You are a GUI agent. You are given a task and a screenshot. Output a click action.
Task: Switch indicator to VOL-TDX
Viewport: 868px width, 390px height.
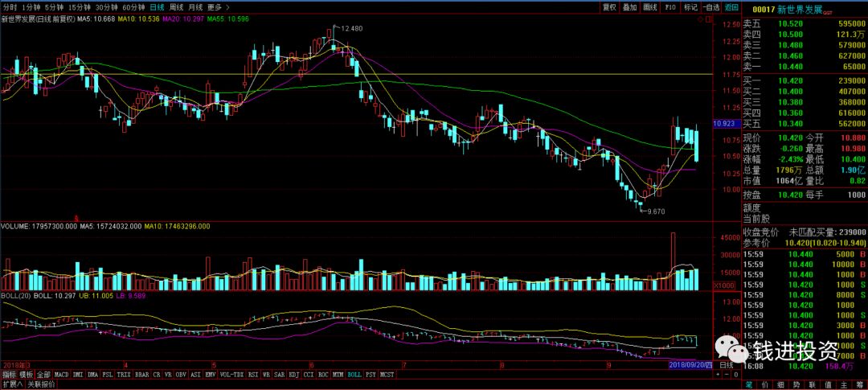pos(232,375)
